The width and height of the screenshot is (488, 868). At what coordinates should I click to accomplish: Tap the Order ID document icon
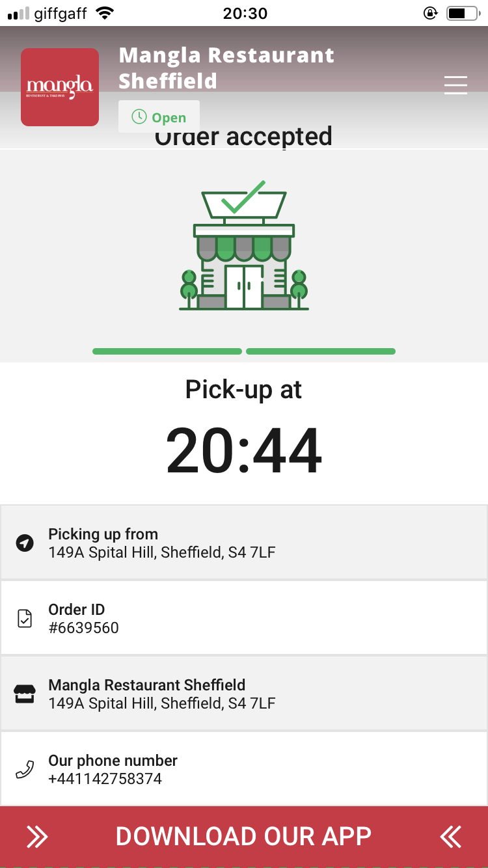coord(25,618)
